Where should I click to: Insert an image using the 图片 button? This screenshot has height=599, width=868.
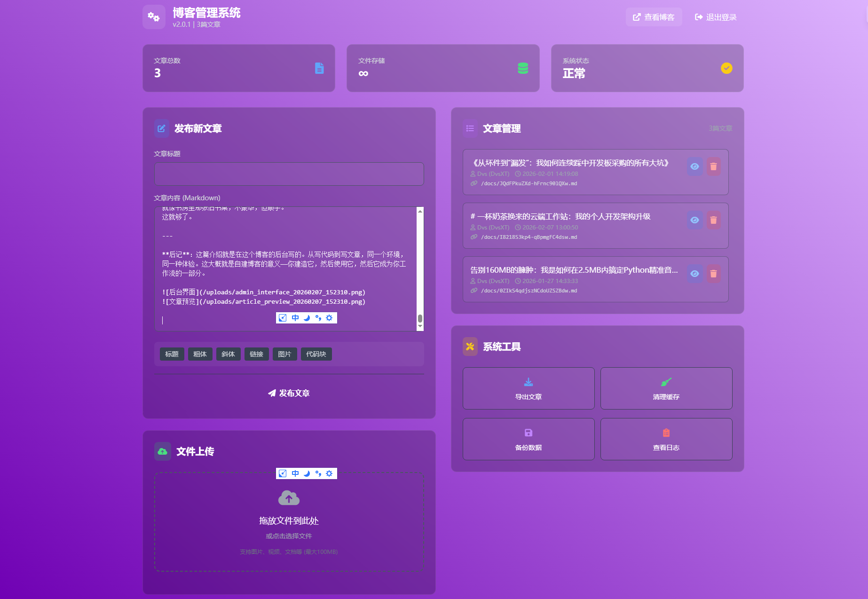(284, 354)
